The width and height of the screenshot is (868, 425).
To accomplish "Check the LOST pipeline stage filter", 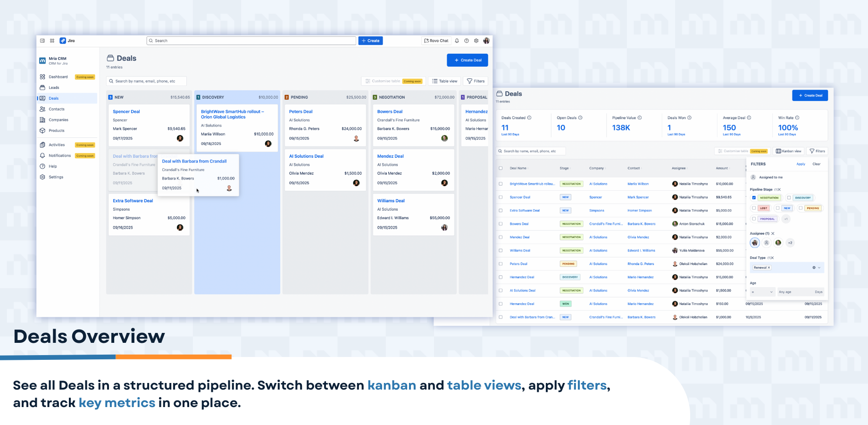I will coord(754,208).
